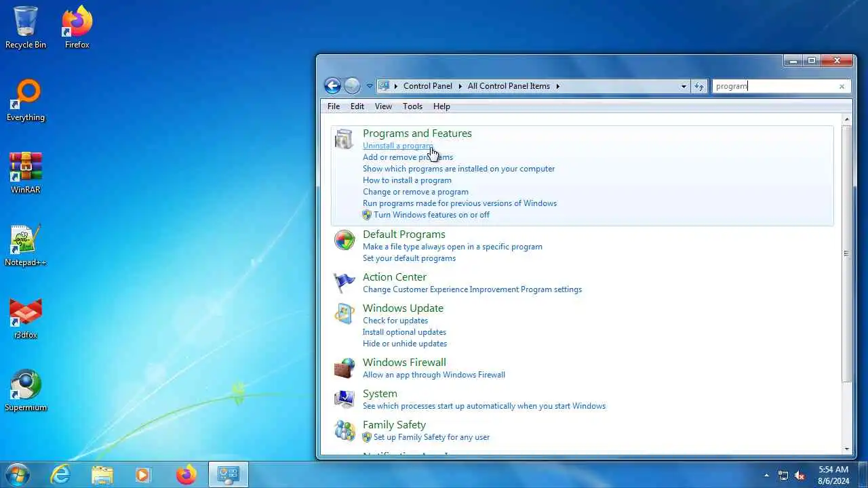
Task: Click the Default Programs icon
Action: coord(344,240)
